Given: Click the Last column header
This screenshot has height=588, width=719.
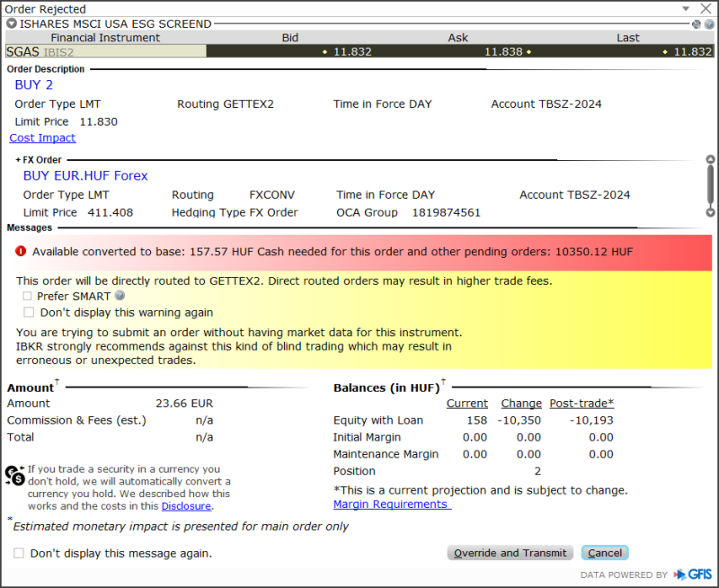Looking at the screenshot, I should point(627,38).
